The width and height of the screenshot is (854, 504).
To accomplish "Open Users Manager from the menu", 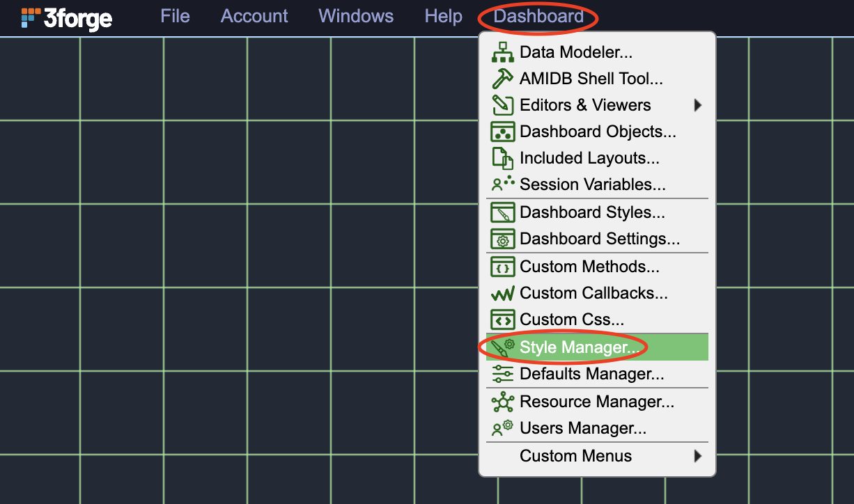I will tap(582, 428).
